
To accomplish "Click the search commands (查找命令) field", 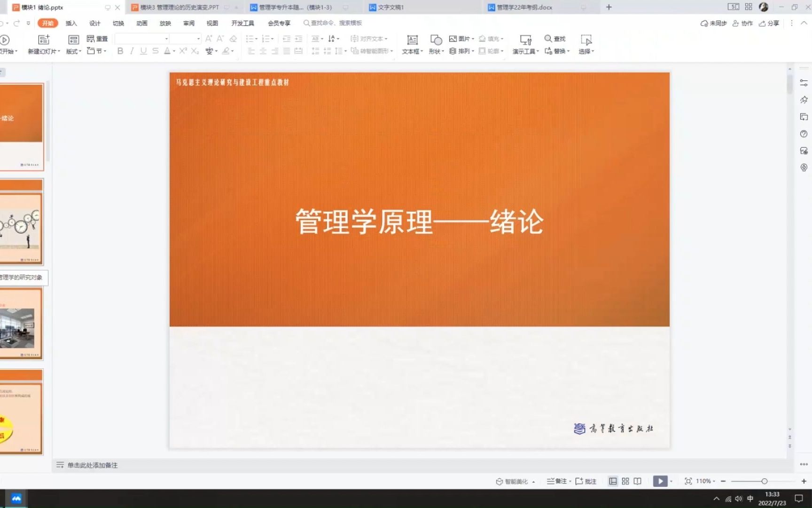I will (333, 23).
